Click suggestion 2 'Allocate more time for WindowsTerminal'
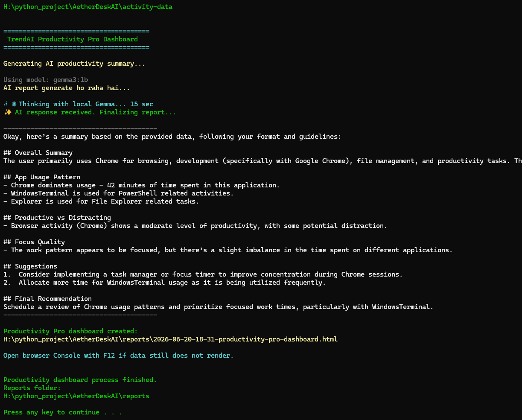522x420 pixels. 165,283
